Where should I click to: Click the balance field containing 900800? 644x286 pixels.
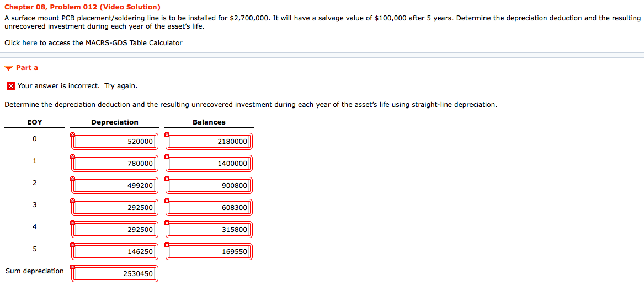tap(209, 186)
